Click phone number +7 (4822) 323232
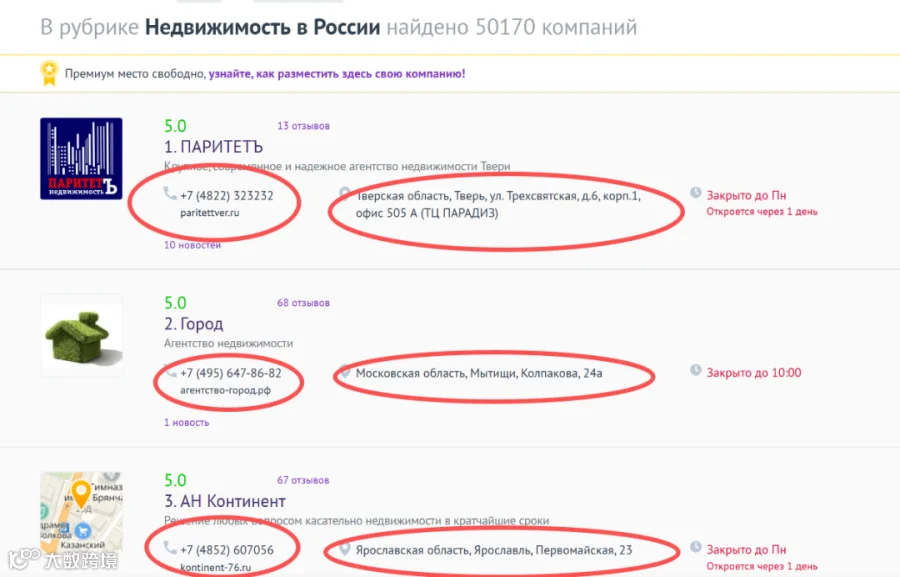 point(227,195)
